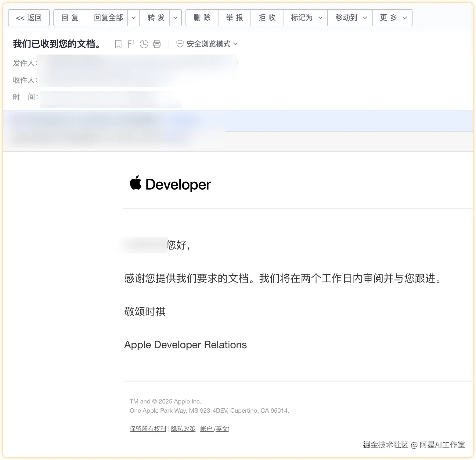Open the 隐私政策 link
476x460 pixels.
[183, 429]
